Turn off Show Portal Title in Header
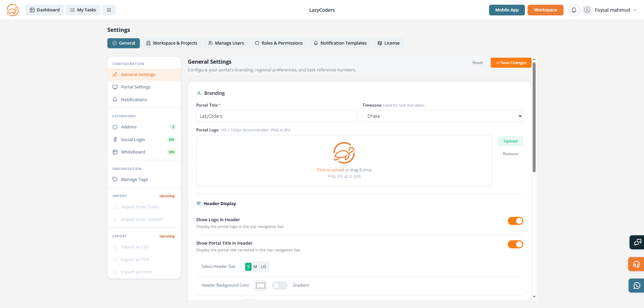The image size is (644, 308). [516, 244]
